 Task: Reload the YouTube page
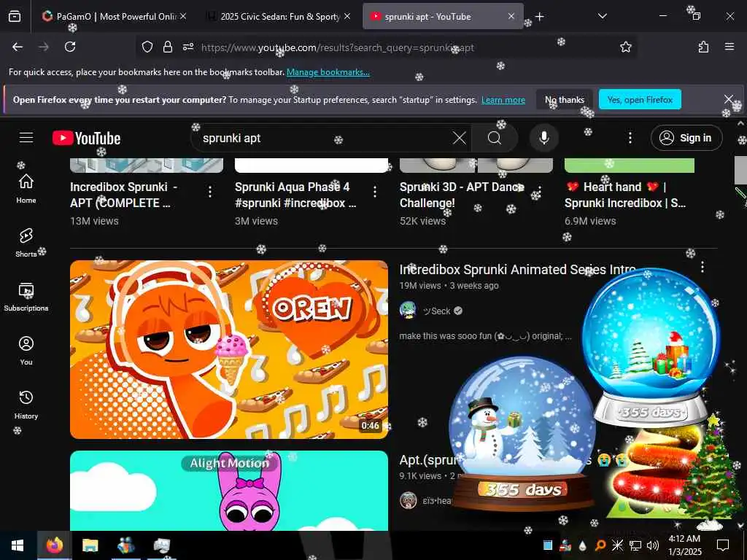click(x=70, y=47)
